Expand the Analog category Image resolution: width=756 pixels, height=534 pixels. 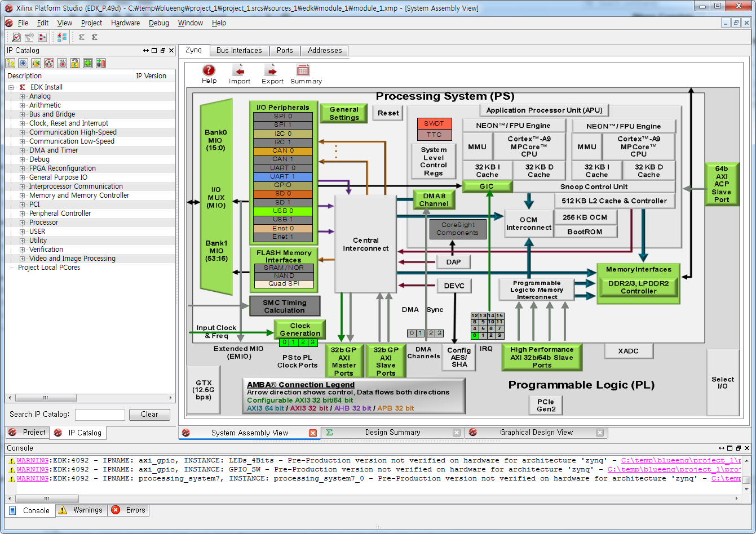point(23,96)
